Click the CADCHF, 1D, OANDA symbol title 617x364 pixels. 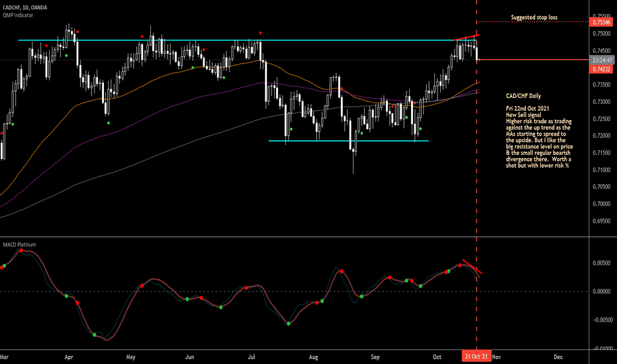24,7
